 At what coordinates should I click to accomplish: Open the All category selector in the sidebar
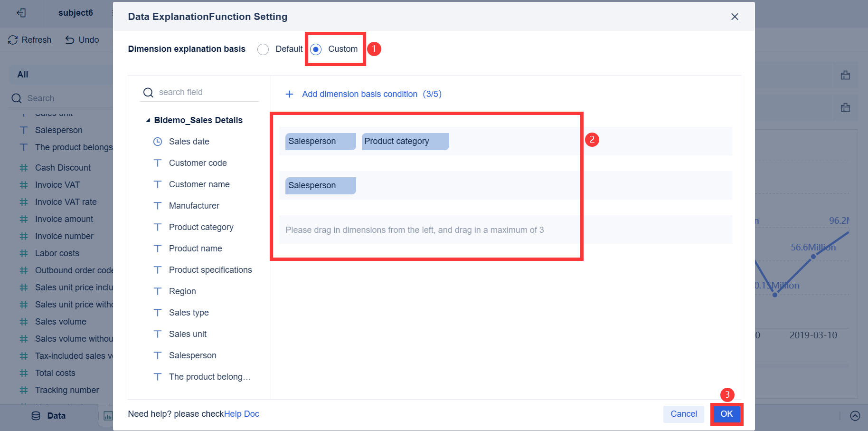tap(22, 74)
